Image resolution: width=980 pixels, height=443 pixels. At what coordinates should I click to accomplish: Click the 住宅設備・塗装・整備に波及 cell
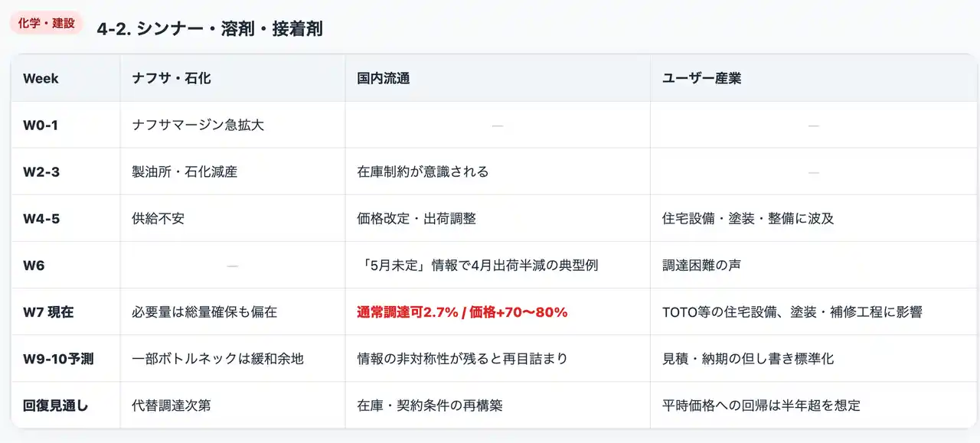748,219
